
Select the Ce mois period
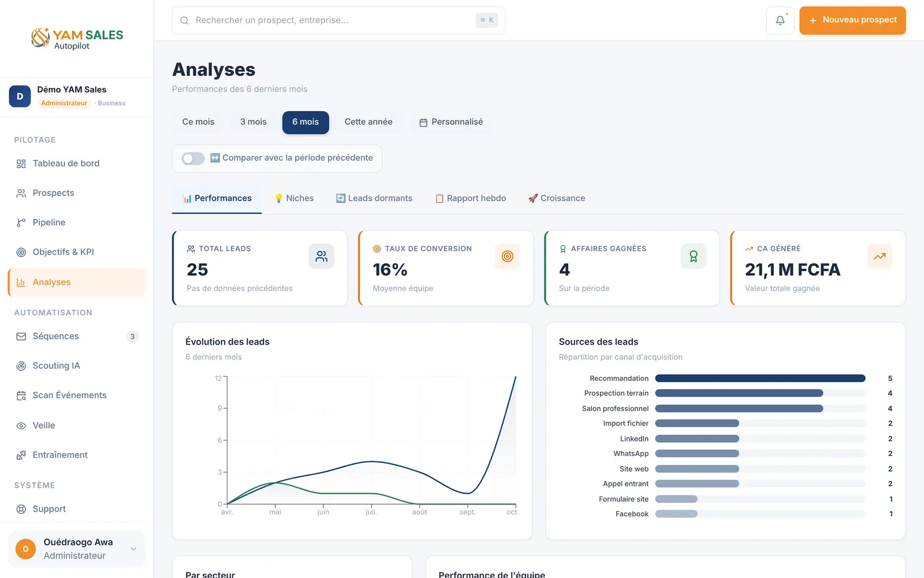click(198, 122)
